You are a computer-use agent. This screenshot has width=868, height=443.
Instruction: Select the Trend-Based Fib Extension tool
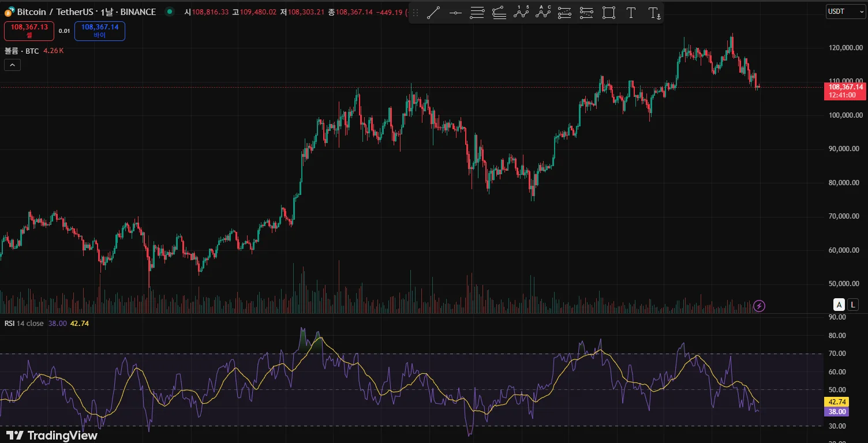coord(499,13)
